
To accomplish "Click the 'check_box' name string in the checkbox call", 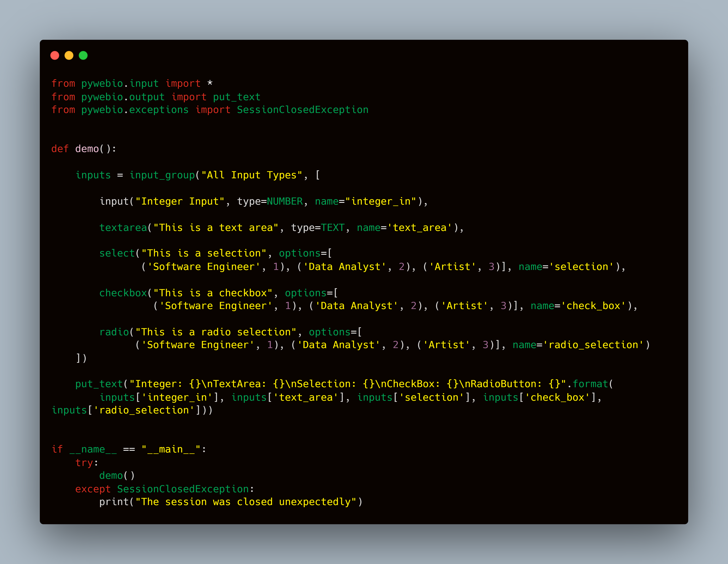I will 593,306.
